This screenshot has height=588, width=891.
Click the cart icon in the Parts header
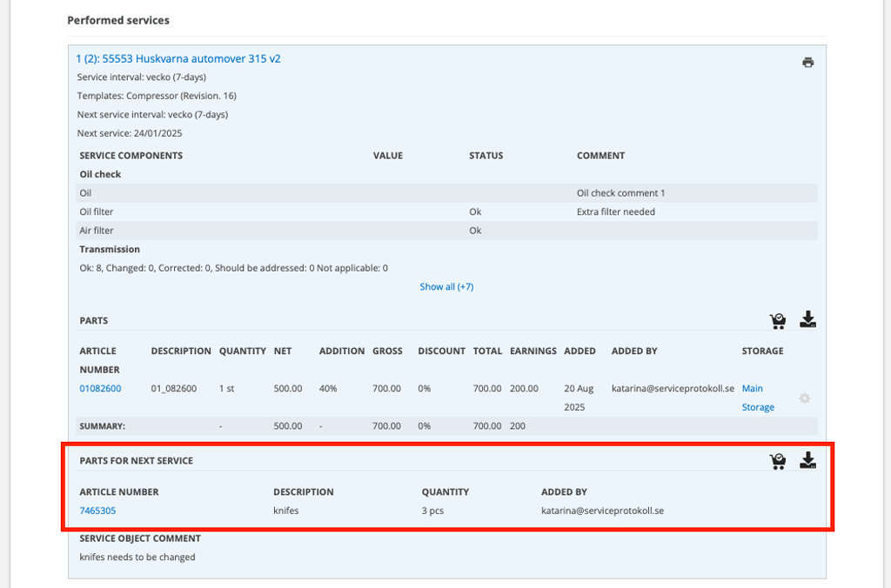[x=777, y=321]
